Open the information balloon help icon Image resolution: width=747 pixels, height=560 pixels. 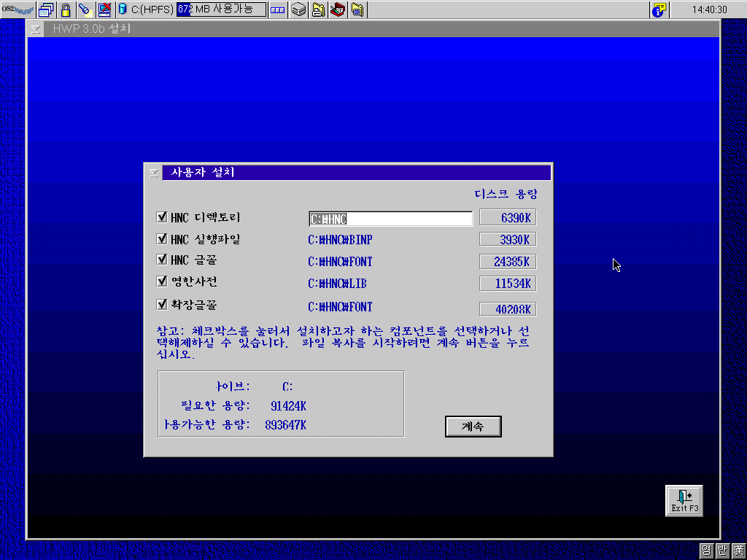(x=659, y=9)
